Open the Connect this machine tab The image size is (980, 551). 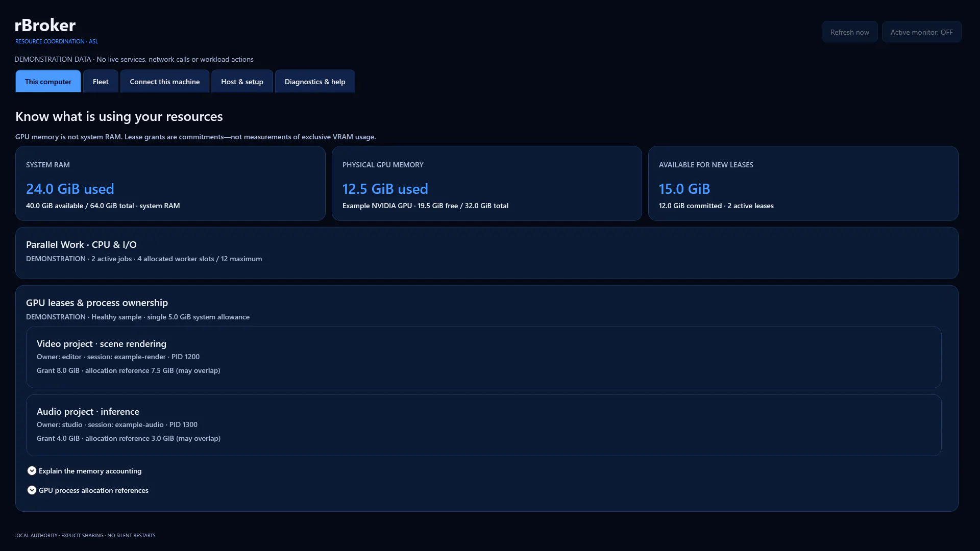pos(164,81)
